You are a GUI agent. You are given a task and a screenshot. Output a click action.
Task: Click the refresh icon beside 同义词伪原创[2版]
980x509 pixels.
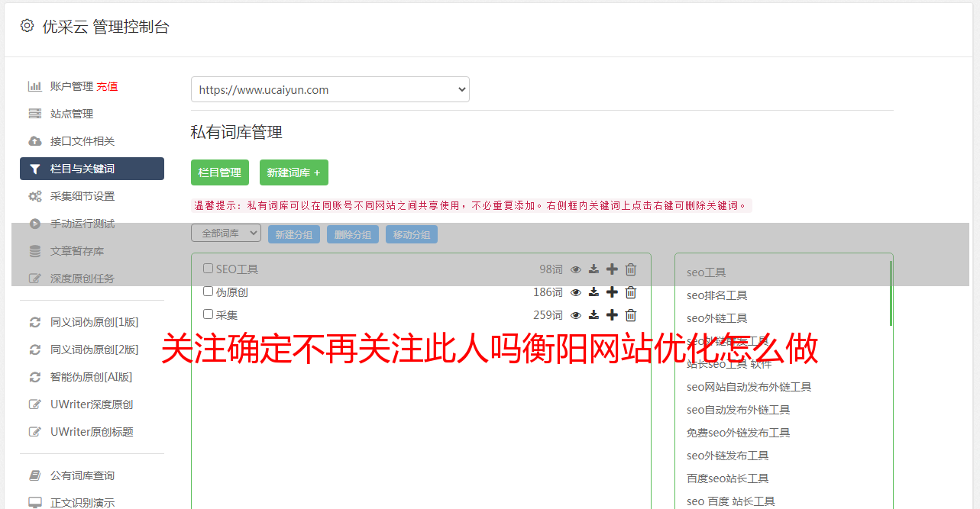point(35,350)
